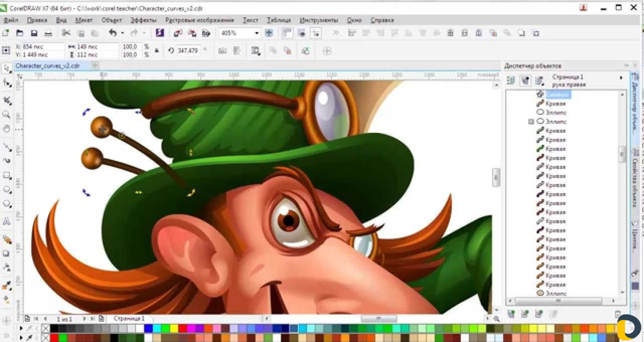Viewport: 644px width, 342px height.
Task: Open the Object Manager flyout arrow menu
Action: tap(621, 78)
